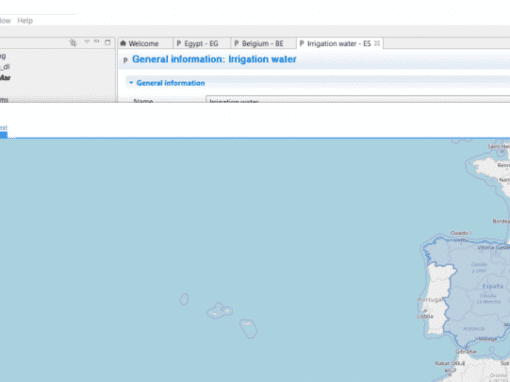Screen dimensions: 510x382
Task: Click the small blue link above the map
Action: [4, 127]
